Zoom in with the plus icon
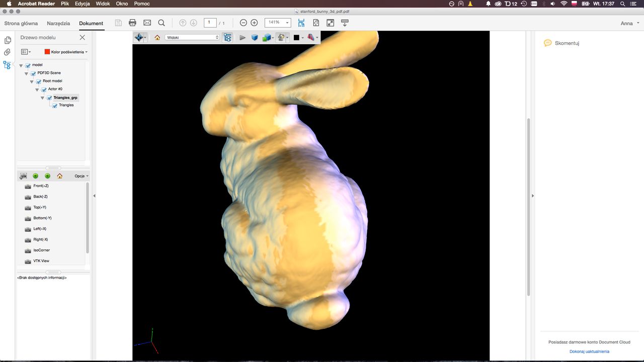The height and width of the screenshot is (362, 644). coord(254,23)
